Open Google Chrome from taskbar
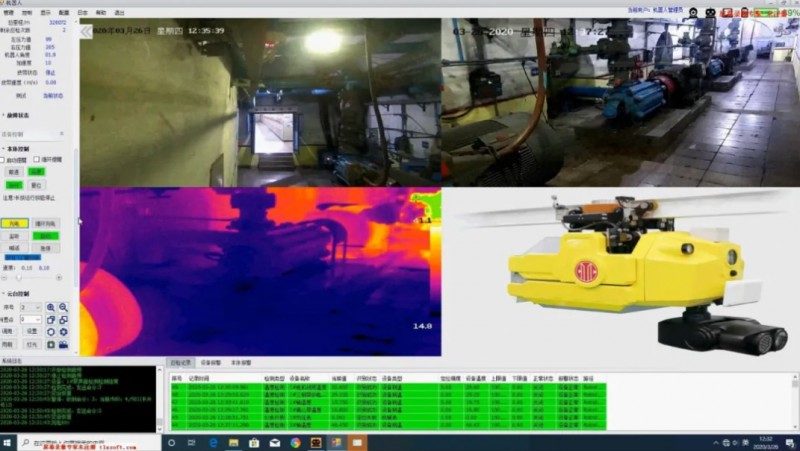This screenshot has height=451, width=800. [295, 443]
